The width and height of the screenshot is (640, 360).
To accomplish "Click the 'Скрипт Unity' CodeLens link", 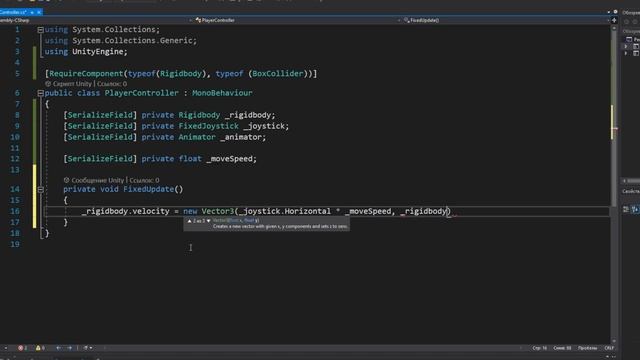I will click(72, 84).
